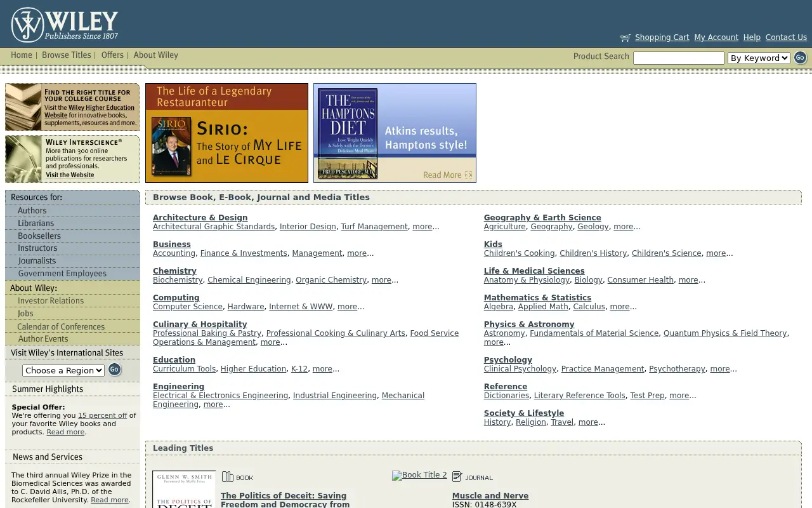Open the Sirio Le Cirque book banner
812x508 pixels.
[x=226, y=133]
